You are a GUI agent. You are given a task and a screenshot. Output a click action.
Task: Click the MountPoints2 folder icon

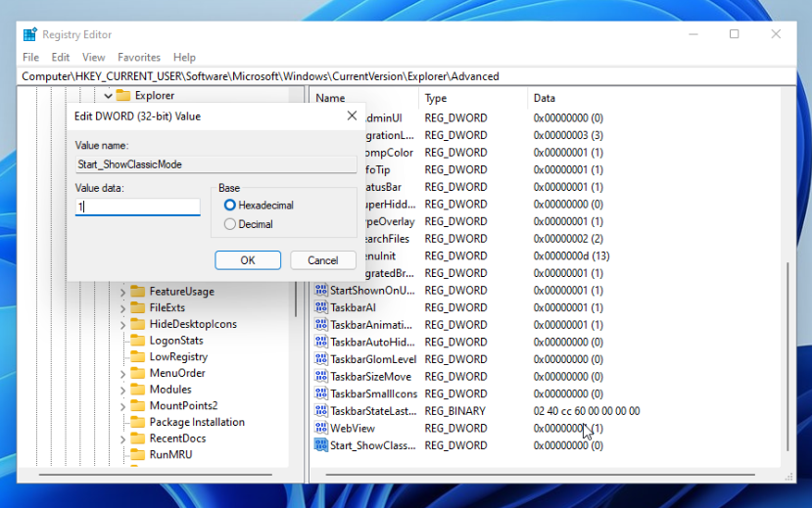click(x=138, y=405)
